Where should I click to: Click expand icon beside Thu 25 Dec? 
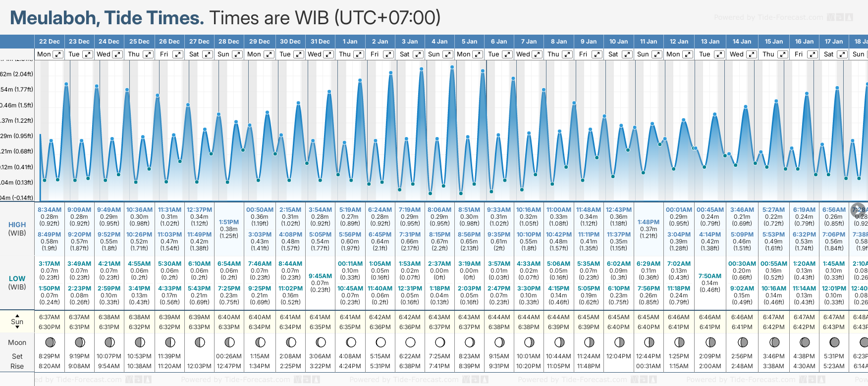148,54
